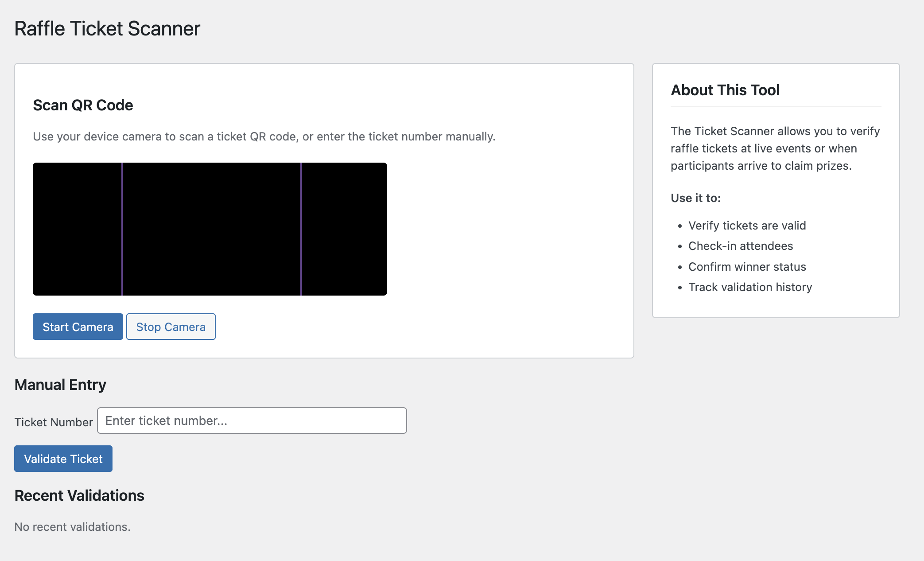The width and height of the screenshot is (924, 561).
Task: Click the Recent Validations heading
Action: [x=79, y=495]
